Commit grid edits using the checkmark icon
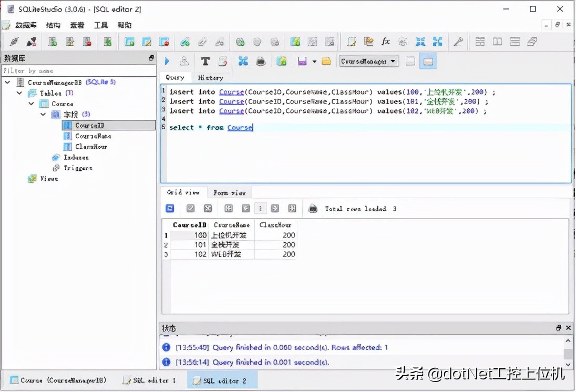Screen dimensions: 576x392 (189, 209)
